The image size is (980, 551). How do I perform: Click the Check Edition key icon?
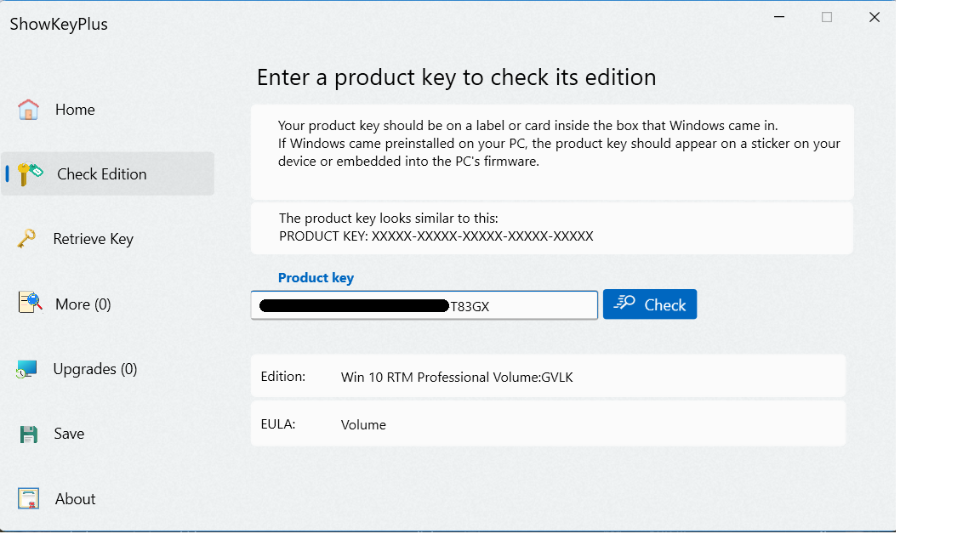30,174
